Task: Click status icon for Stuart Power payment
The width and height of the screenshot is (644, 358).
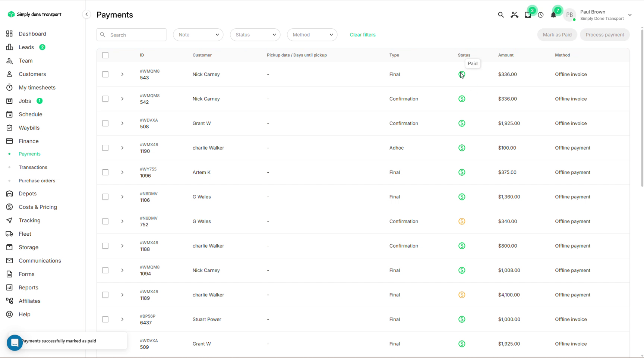Action: [462, 319]
